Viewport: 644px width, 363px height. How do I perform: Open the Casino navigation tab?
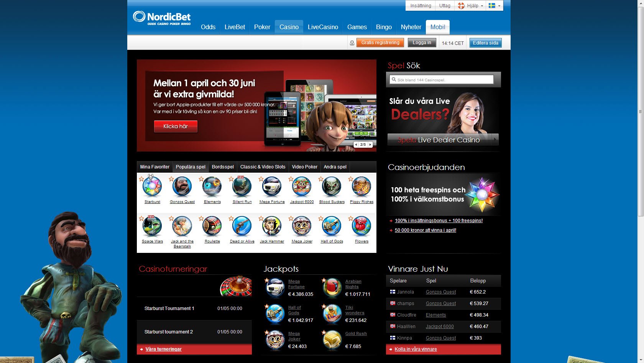[x=289, y=27]
